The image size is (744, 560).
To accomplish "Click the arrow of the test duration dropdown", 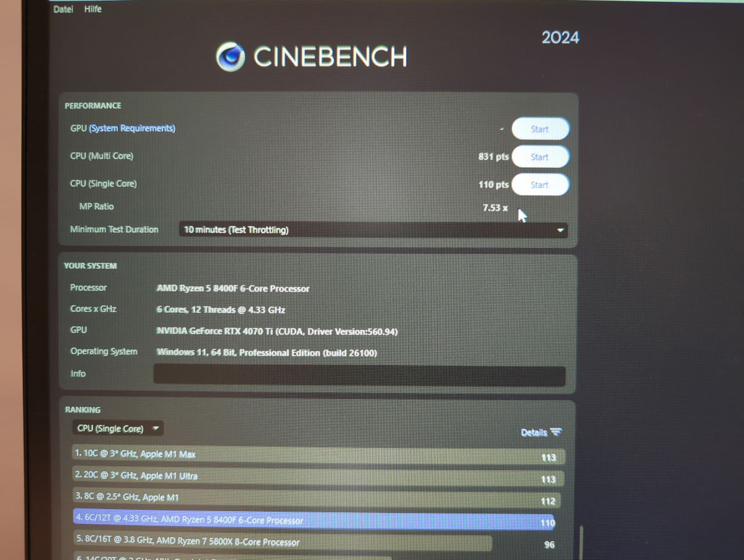I will click(560, 230).
